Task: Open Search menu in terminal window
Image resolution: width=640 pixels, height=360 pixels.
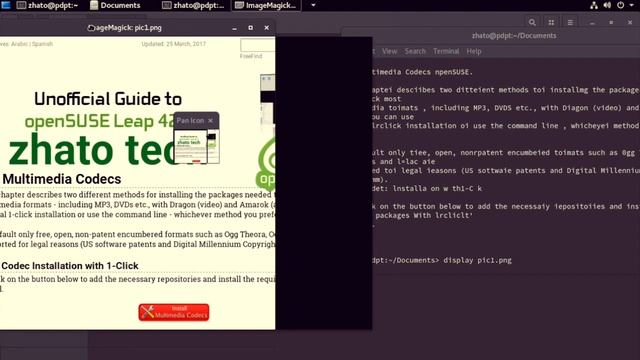Action: click(x=415, y=51)
